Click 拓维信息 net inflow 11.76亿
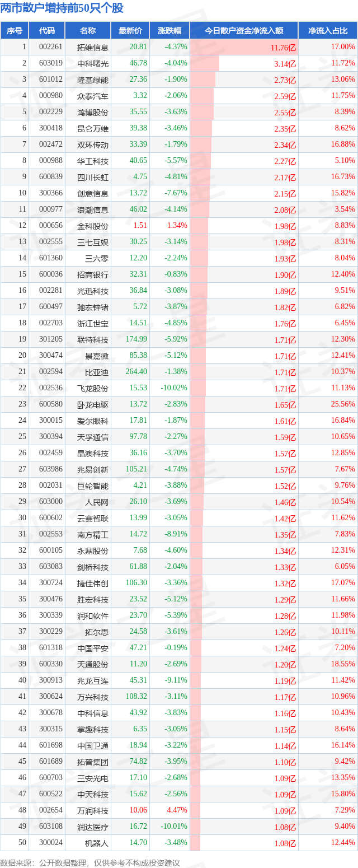Screen dimensions: 358x868 coord(283,48)
